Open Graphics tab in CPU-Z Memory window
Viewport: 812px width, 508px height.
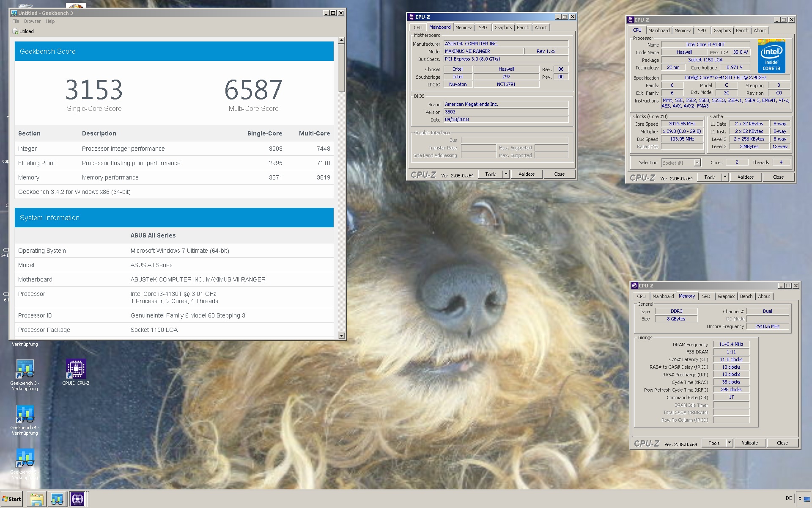(727, 296)
